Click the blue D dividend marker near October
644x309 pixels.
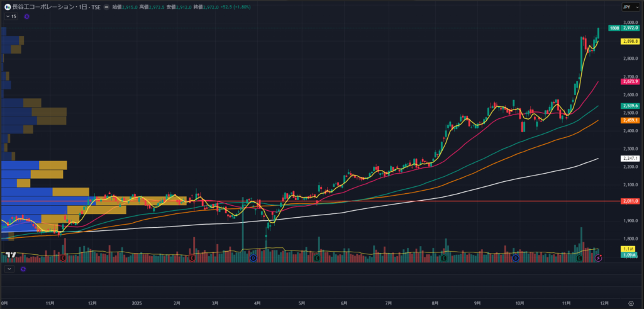tap(515, 258)
